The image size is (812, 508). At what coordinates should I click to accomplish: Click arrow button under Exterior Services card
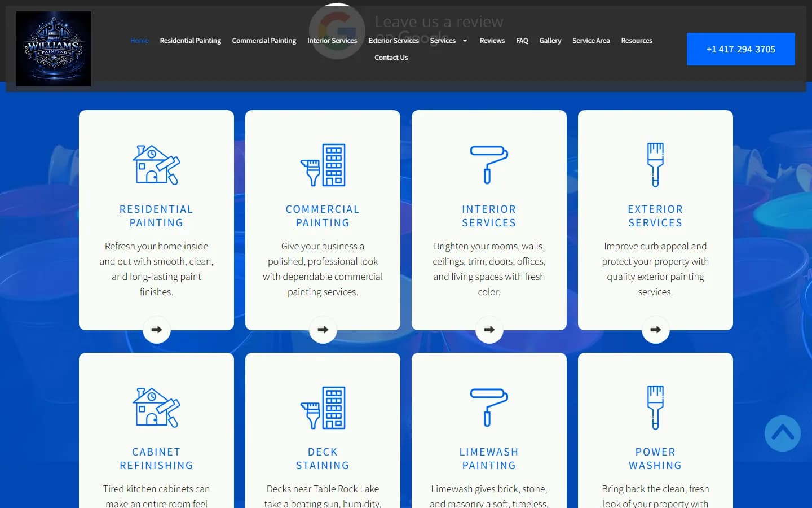[656, 330]
